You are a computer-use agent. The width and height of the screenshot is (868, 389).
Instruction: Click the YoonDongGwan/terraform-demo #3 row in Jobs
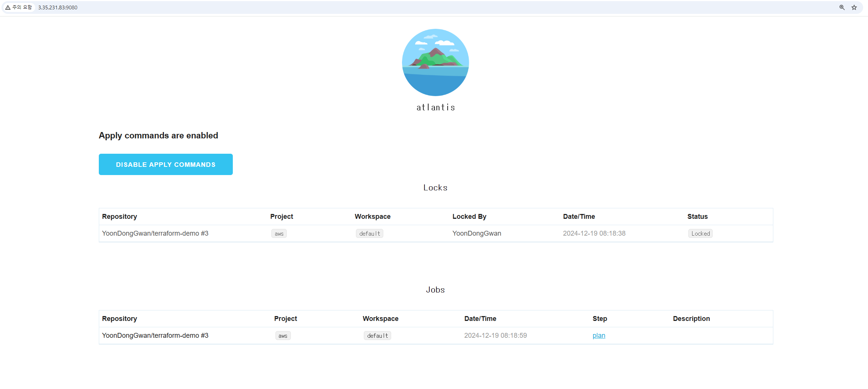click(436, 336)
